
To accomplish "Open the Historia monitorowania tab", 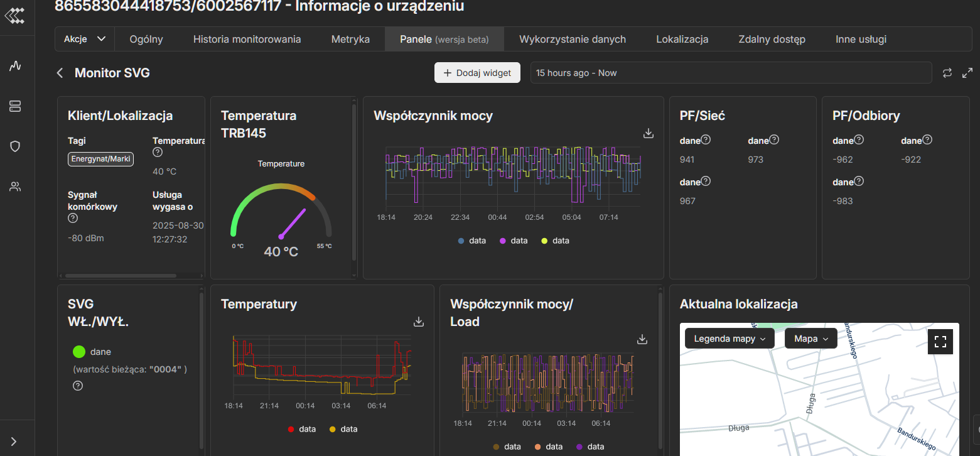I will [x=247, y=39].
